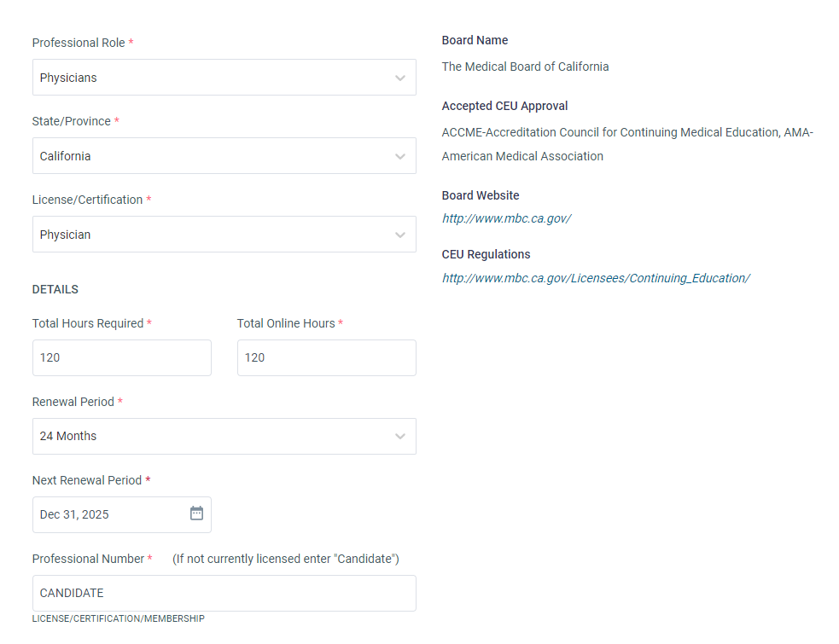Image resolution: width=839 pixels, height=644 pixels.
Task: Select the Dec 31, 2025 date field
Action: [x=102, y=513]
